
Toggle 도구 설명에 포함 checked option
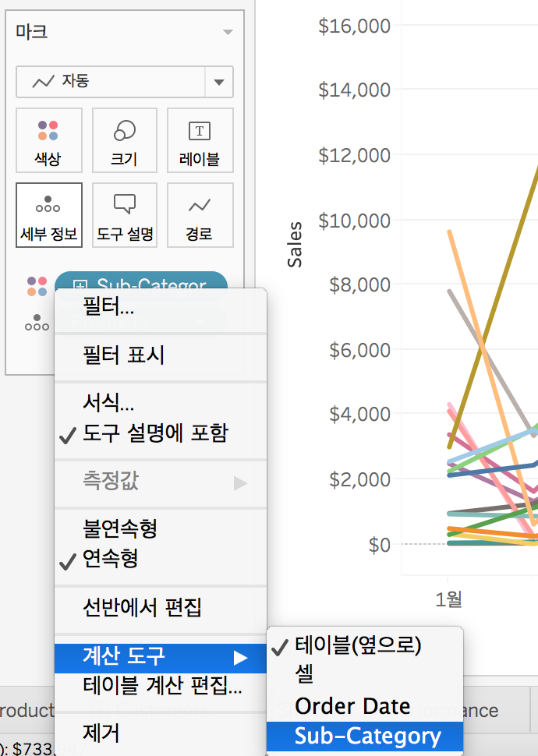pyautogui.click(x=160, y=433)
